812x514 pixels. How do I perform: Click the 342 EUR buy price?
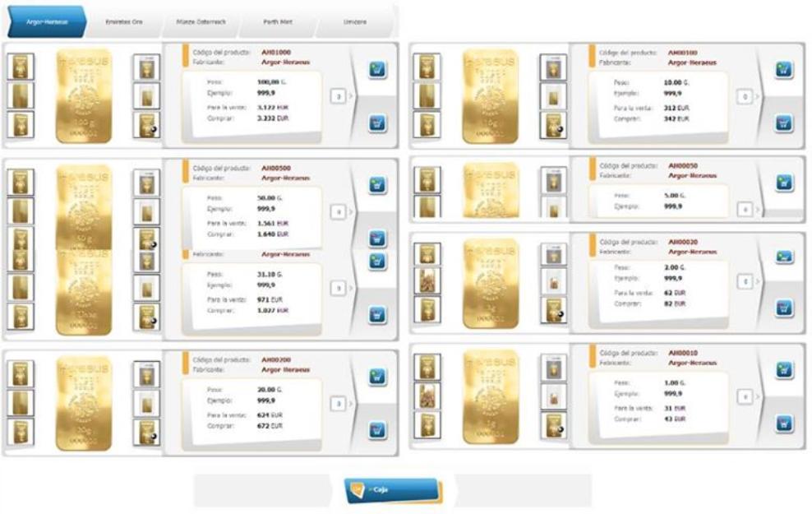click(676, 118)
